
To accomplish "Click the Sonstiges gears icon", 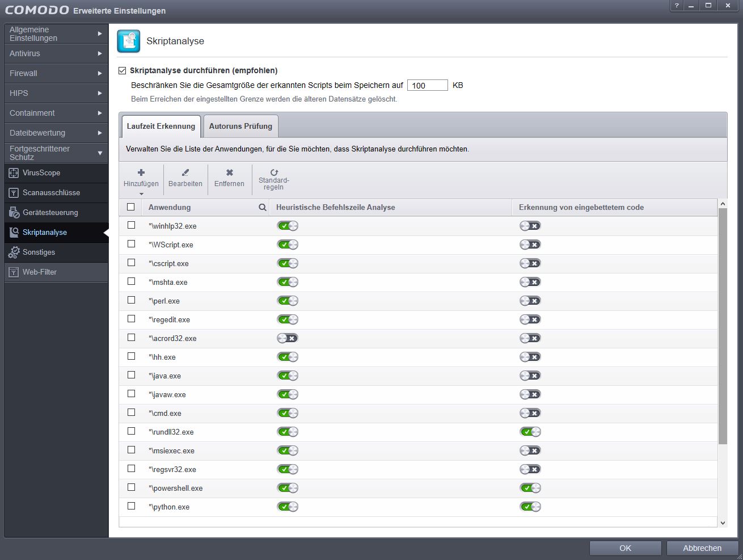I will pyautogui.click(x=14, y=252).
